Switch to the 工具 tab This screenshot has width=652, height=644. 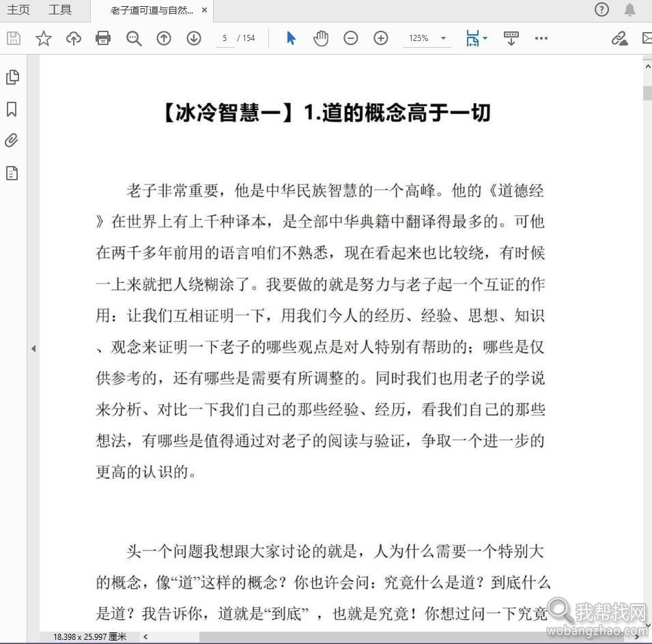pyautogui.click(x=60, y=10)
